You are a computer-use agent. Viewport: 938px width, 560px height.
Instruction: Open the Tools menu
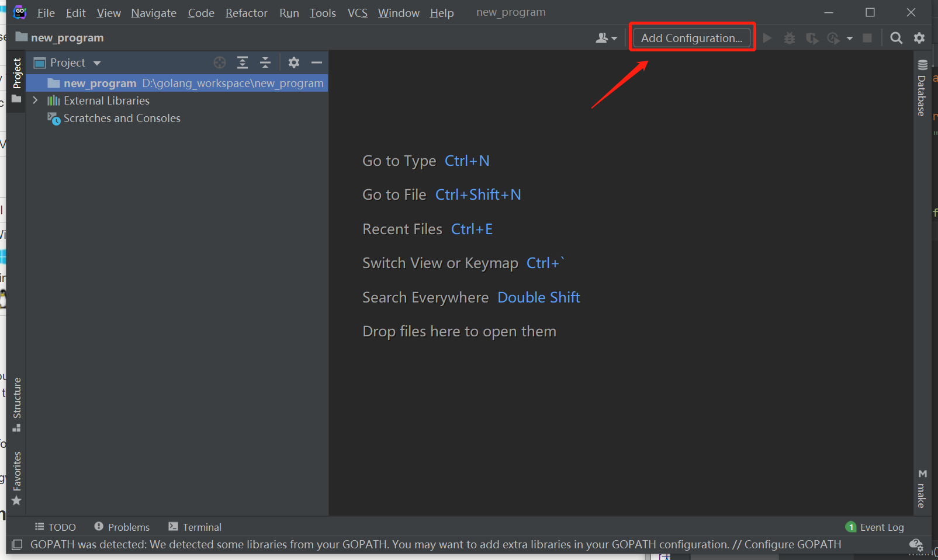pyautogui.click(x=323, y=13)
